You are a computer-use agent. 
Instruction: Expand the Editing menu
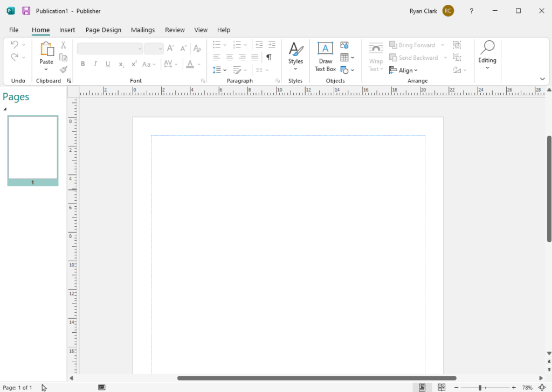point(487,56)
